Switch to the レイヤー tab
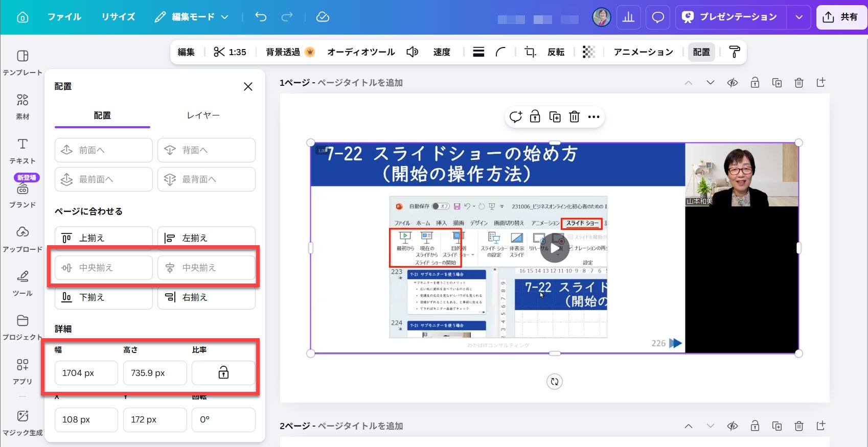This screenshot has height=447, width=868. coord(203,115)
